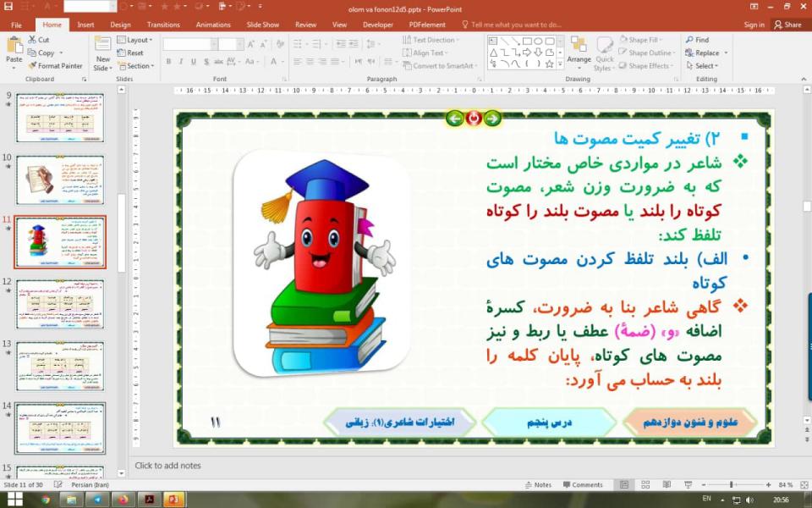Toggle Underline formatting
The image size is (812, 508).
coord(193,62)
